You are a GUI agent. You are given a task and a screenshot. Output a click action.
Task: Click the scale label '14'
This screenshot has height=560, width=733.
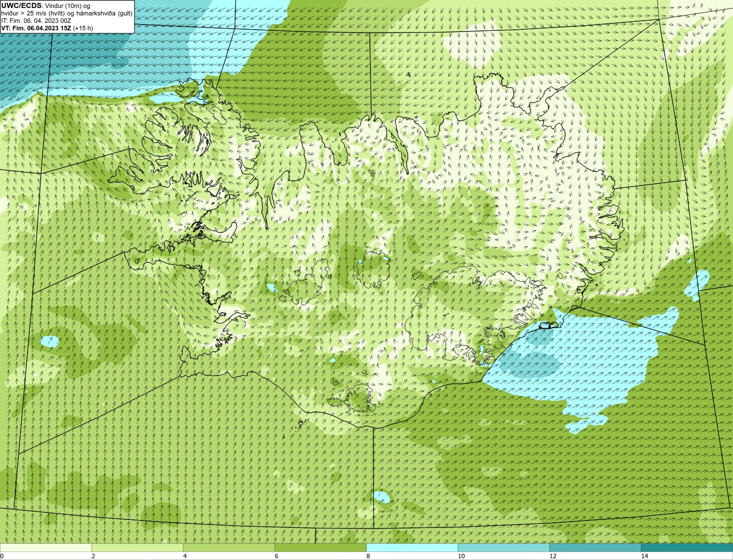(644, 556)
